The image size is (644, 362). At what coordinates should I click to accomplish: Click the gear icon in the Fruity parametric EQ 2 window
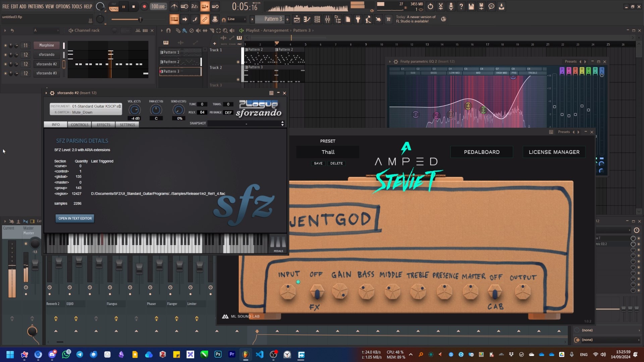point(396,62)
